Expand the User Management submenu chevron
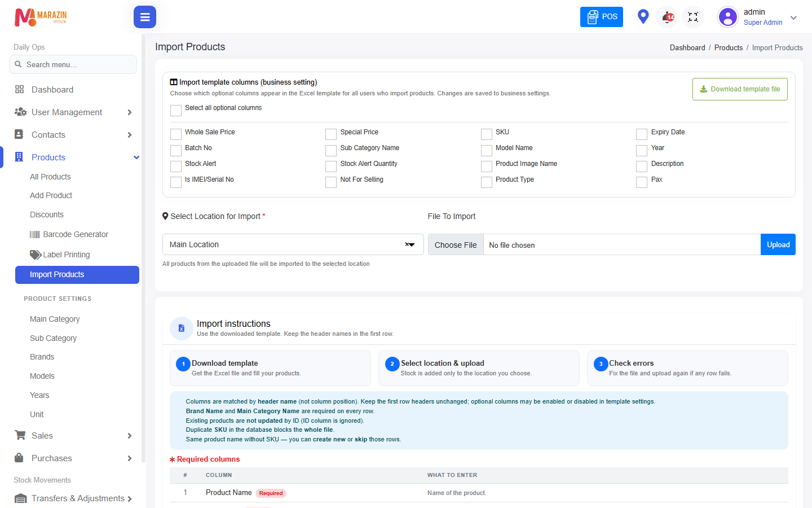This screenshot has width=812, height=508. click(130, 112)
